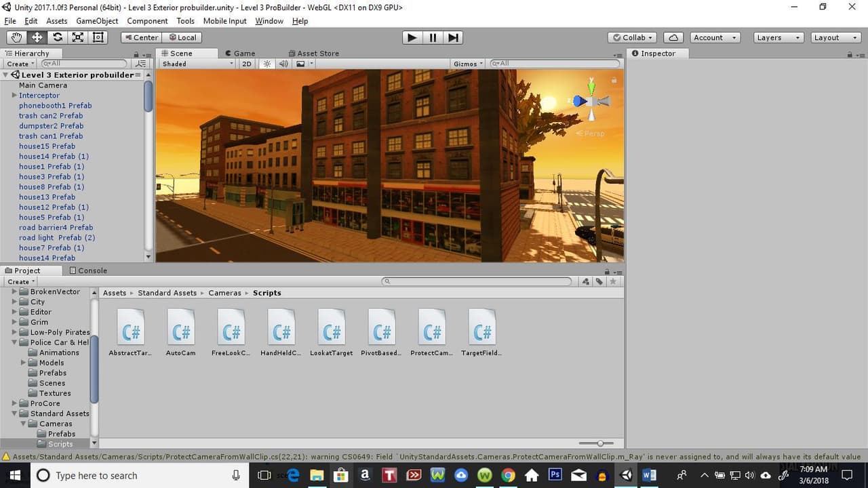Select the ProCore folder
The height and width of the screenshot is (488, 868).
(x=45, y=403)
